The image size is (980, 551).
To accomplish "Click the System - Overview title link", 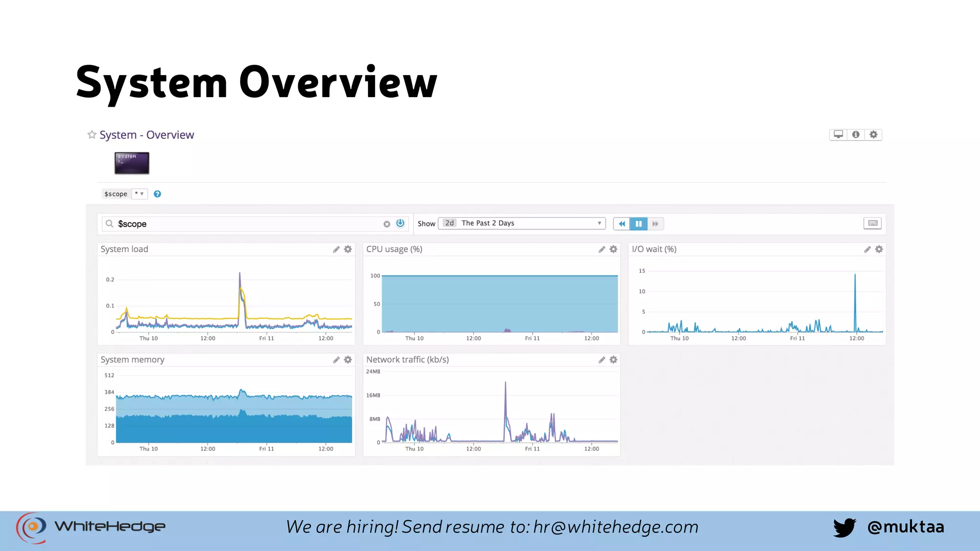I will tap(146, 135).
